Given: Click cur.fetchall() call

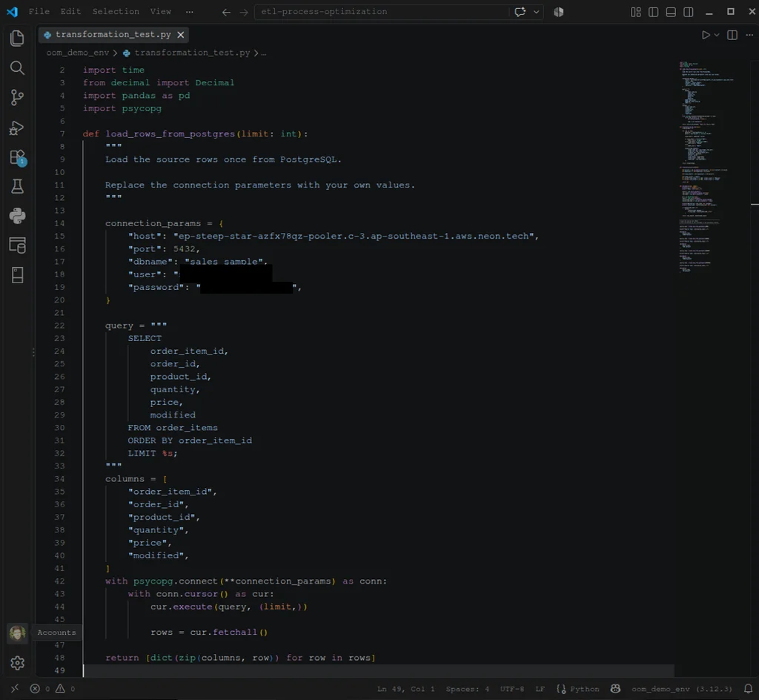Looking at the screenshot, I should [x=228, y=633].
